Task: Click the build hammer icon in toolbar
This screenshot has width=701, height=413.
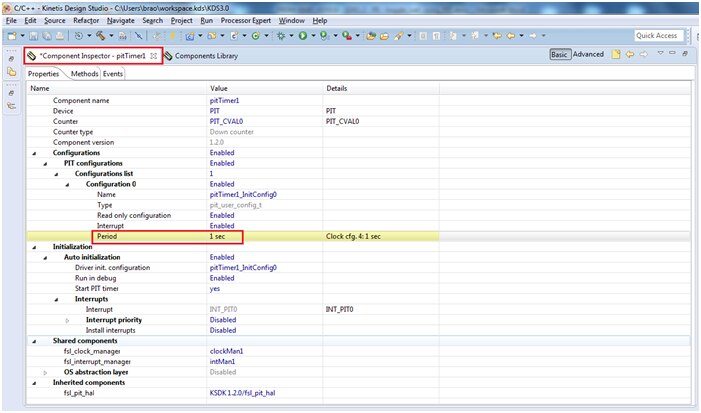Action: point(101,35)
